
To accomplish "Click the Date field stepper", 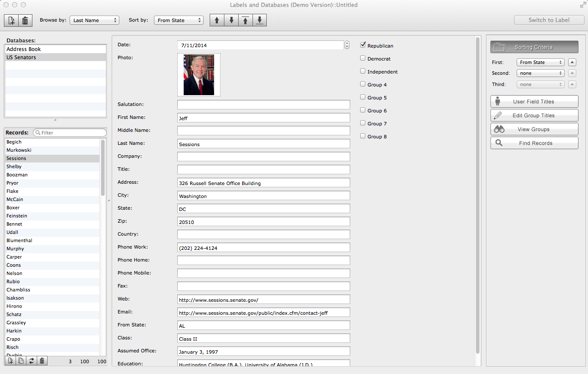I will (347, 45).
